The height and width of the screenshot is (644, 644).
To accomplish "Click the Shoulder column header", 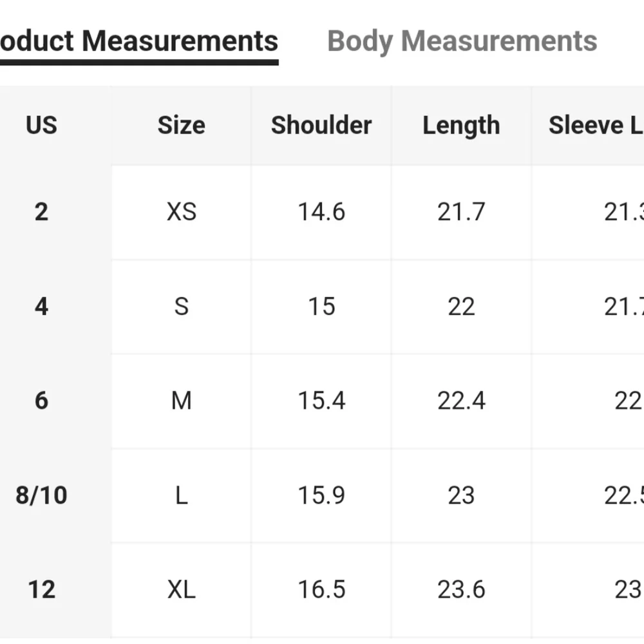I will tap(321, 125).
